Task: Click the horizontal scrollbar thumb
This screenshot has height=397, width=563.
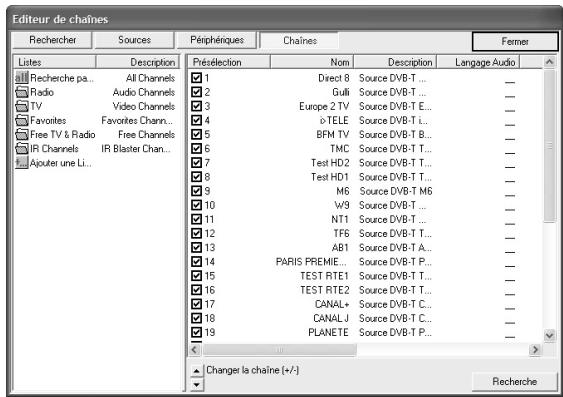Action: tap(279, 349)
